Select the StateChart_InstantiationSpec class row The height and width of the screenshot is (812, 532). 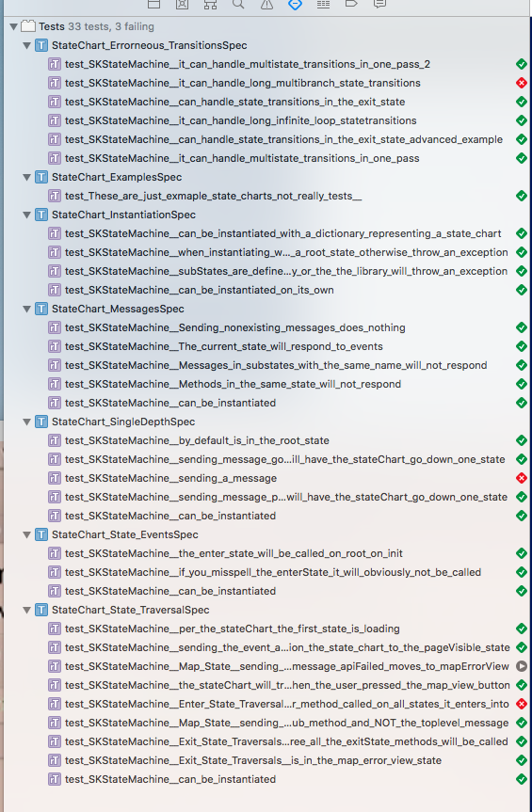pyautogui.click(x=266, y=215)
